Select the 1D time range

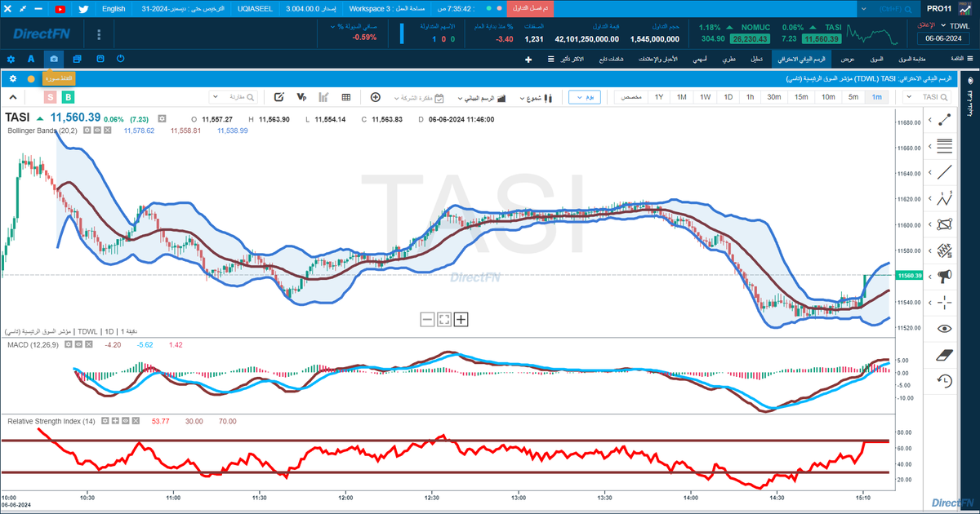pyautogui.click(x=728, y=97)
